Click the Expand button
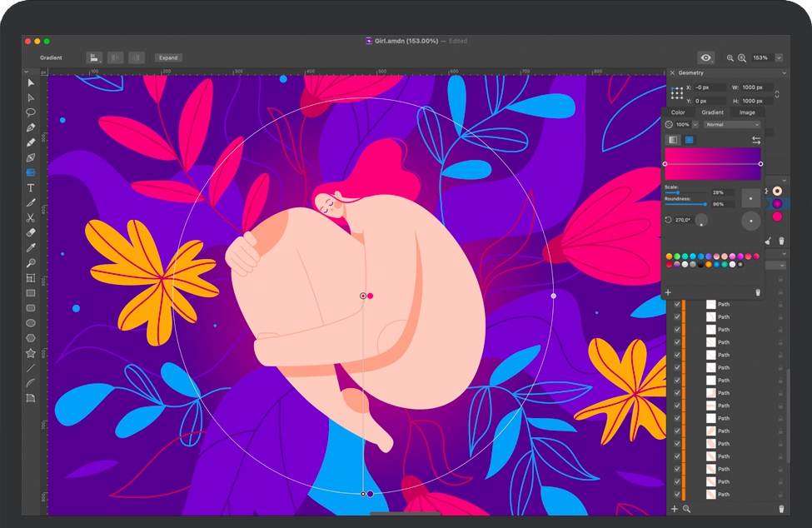812x528 pixels. (x=168, y=57)
